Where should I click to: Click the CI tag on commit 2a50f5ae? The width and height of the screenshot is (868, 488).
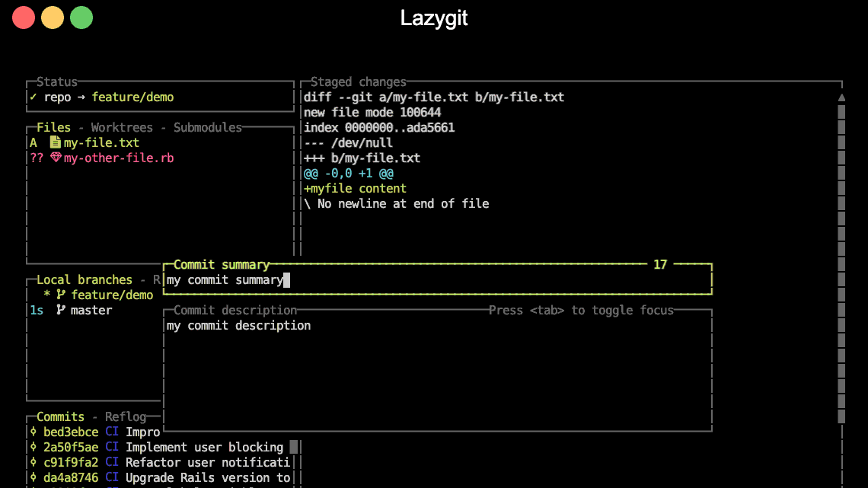(112, 447)
